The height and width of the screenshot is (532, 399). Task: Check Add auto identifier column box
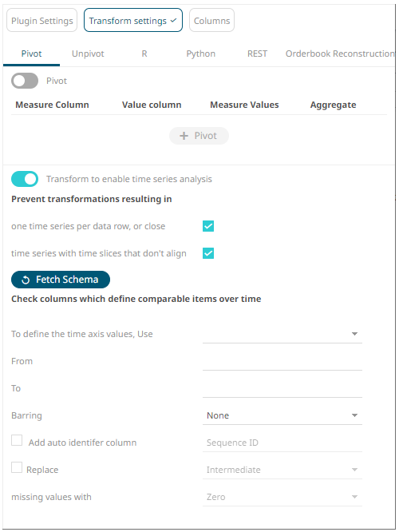17,440
